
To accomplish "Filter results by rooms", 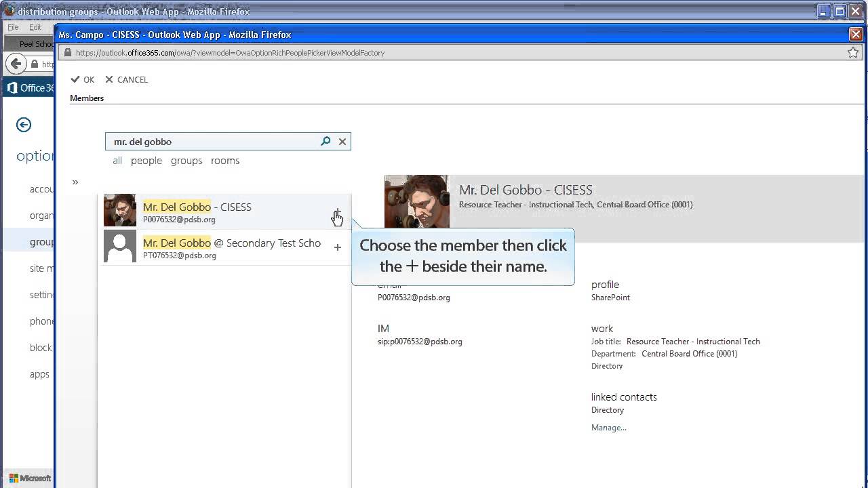I will [x=225, y=161].
